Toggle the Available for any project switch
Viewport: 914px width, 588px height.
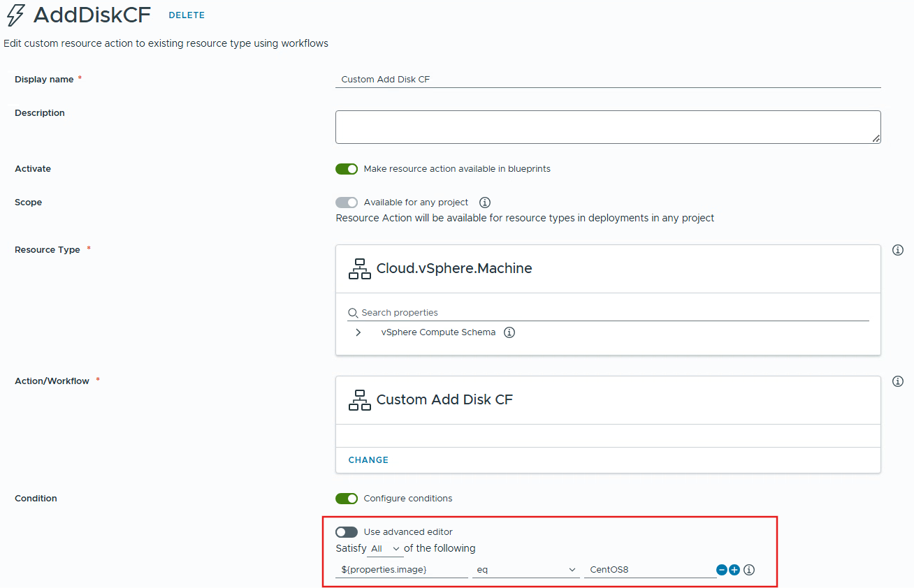347,203
